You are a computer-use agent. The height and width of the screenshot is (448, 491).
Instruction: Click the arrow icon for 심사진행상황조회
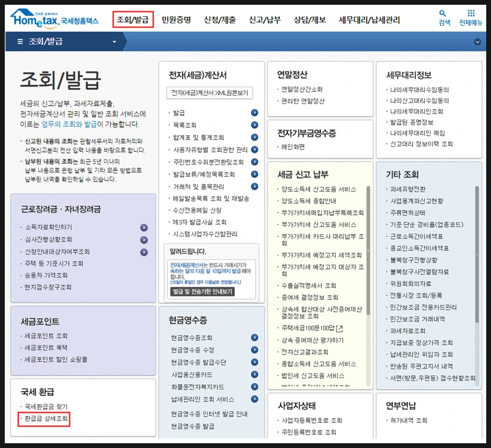144,240
